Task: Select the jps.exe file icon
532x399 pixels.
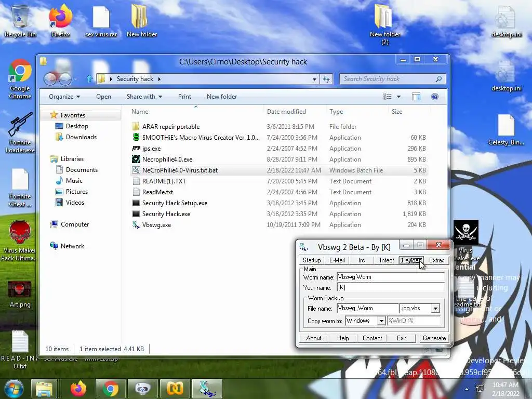Action: click(136, 148)
